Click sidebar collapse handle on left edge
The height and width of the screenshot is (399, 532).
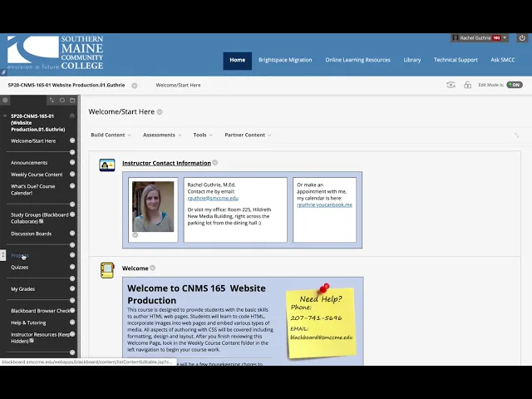pyautogui.click(x=2, y=255)
